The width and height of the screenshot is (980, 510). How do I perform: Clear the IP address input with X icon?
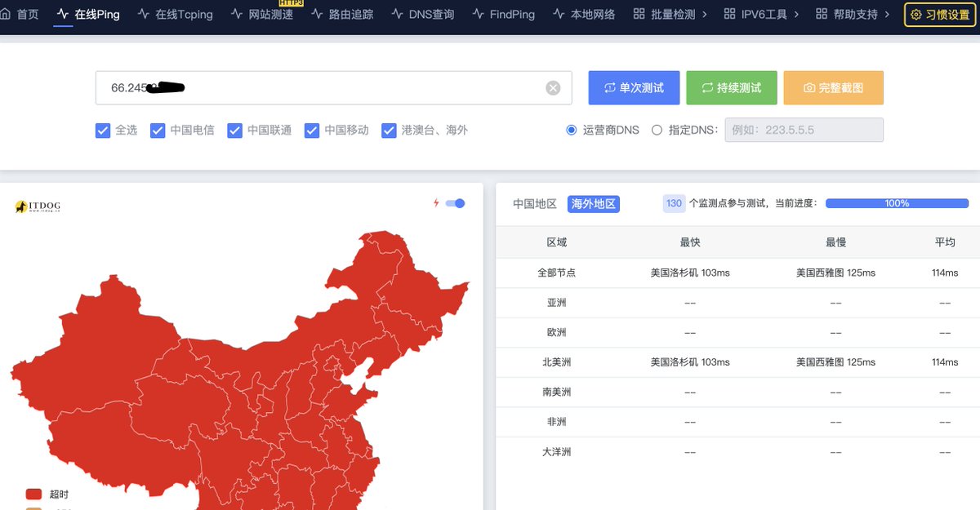pyautogui.click(x=553, y=88)
